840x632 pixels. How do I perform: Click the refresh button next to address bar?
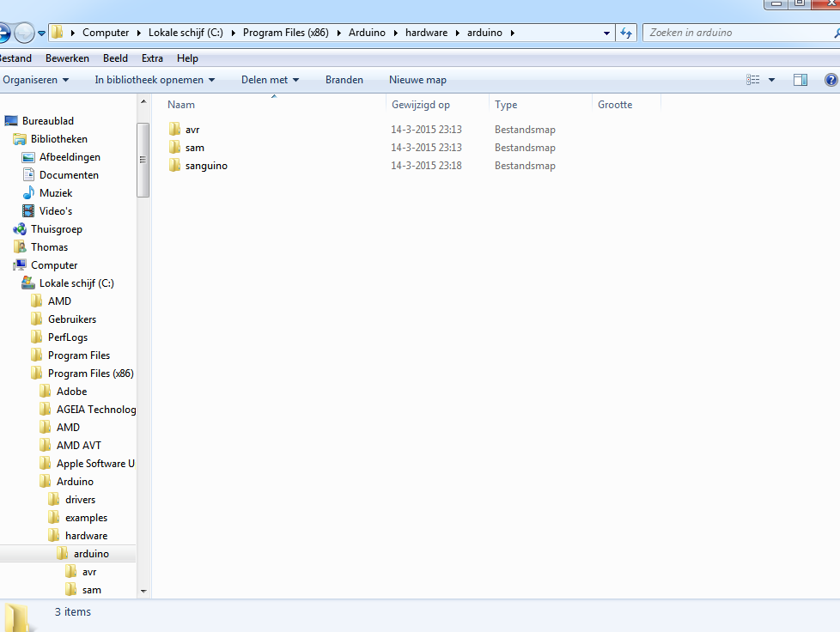[x=627, y=33]
